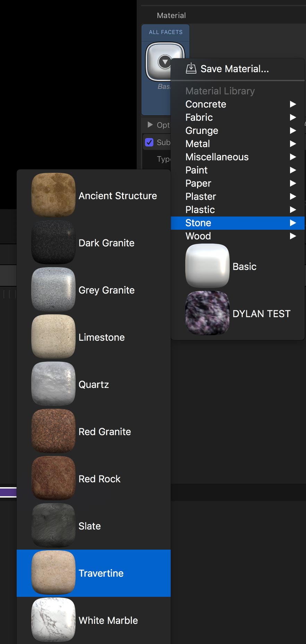
Task: Pick the Grey Granite stone swatch
Action: [53, 289]
